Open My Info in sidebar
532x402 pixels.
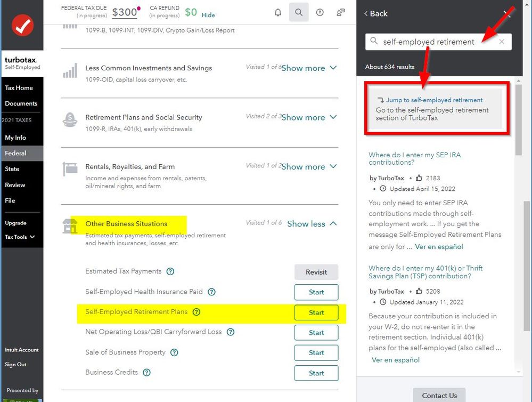[x=15, y=138]
